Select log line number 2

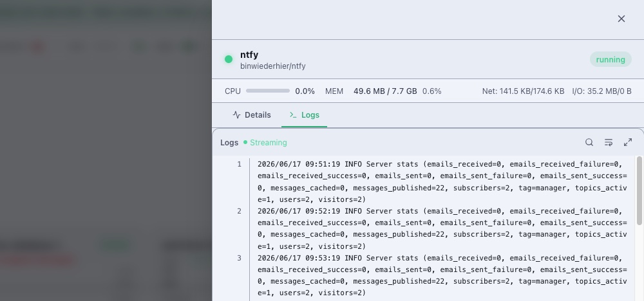point(239,211)
